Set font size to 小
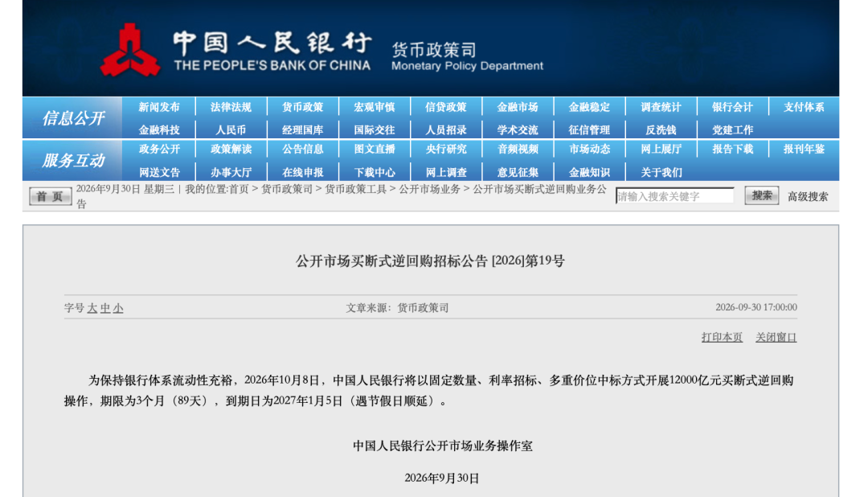 118,308
